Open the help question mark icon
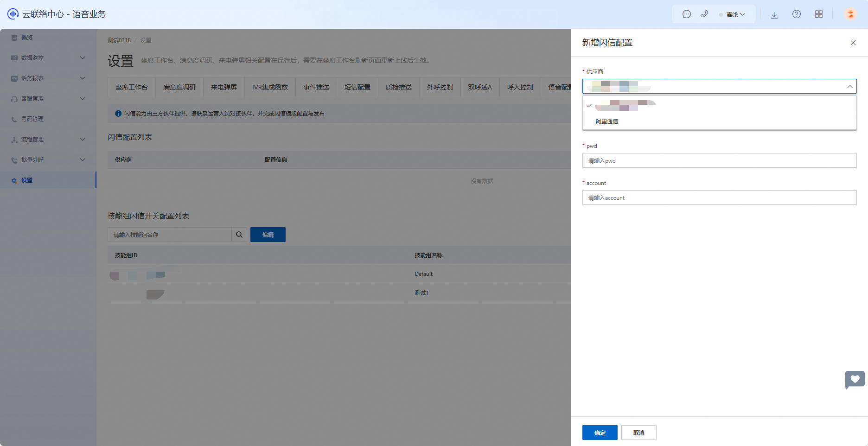The width and height of the screenshot is (868, 446). click(x=797, y=14)
